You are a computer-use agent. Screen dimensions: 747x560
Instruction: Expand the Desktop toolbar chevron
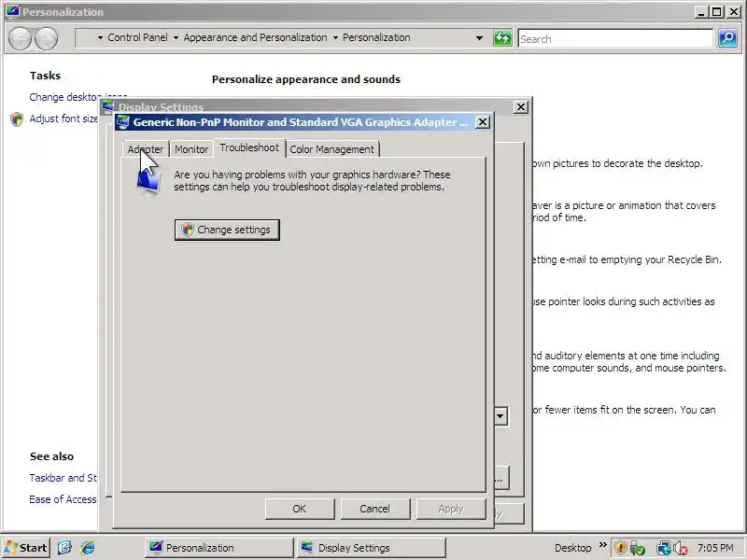(x=602, y=544)
